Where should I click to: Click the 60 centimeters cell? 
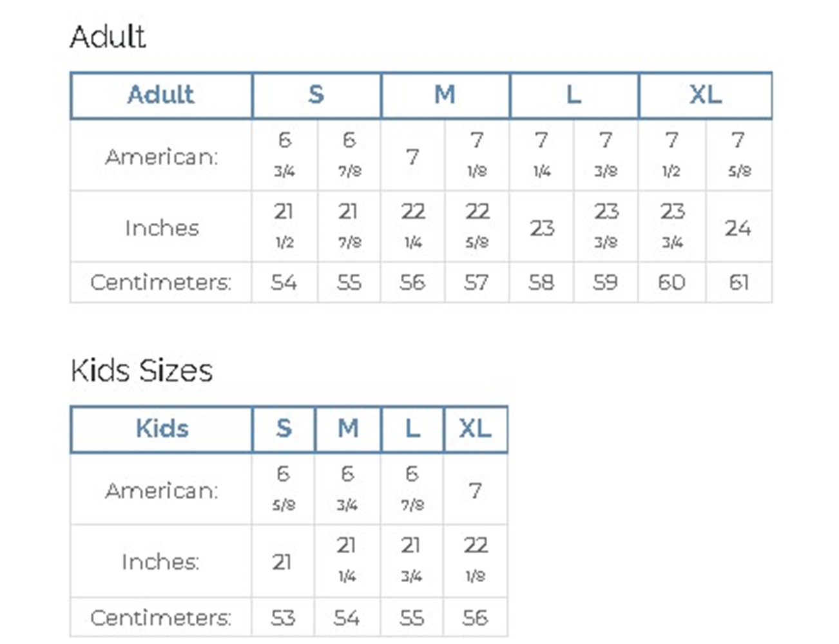pyautogui.click(x=671, y=282)
